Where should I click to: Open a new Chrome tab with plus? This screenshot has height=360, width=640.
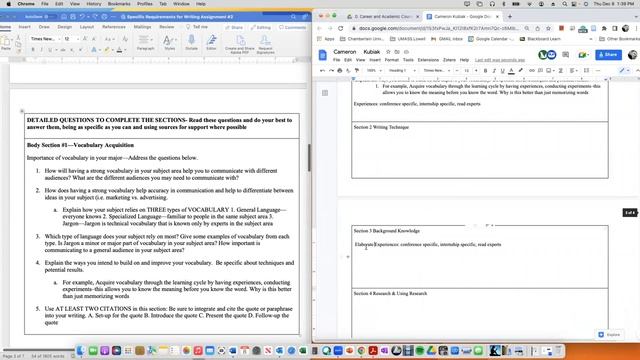[x=510, y=17]
